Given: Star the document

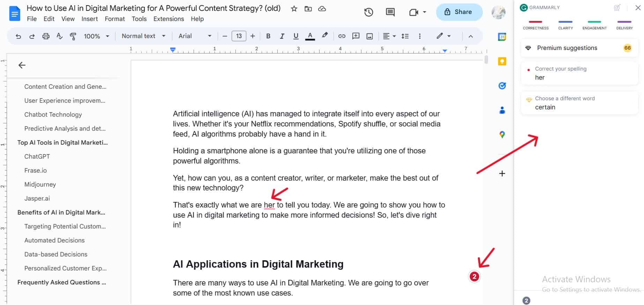Looking at the screenshot, I should (x=294, y=9).
